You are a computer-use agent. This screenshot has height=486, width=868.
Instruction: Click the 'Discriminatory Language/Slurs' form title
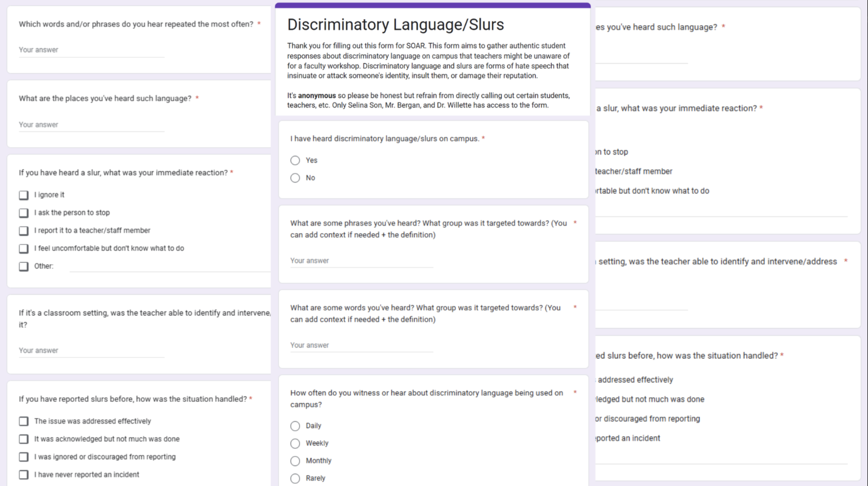tap(396, 25)
